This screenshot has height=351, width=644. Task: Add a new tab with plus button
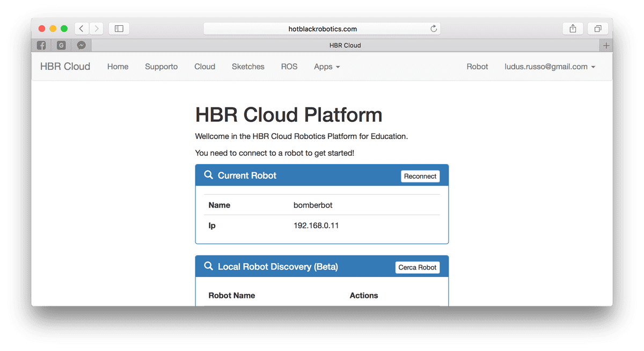[606, 46]
